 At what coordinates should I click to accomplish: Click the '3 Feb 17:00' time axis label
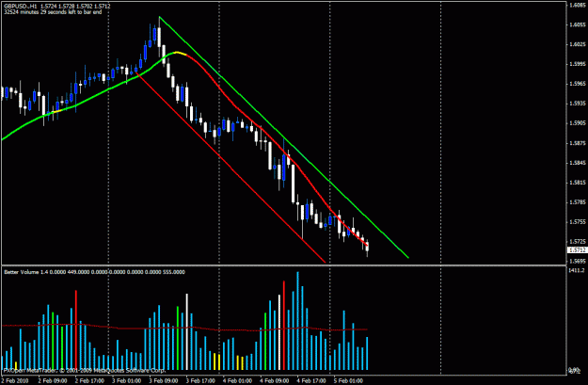pos(200,380)
